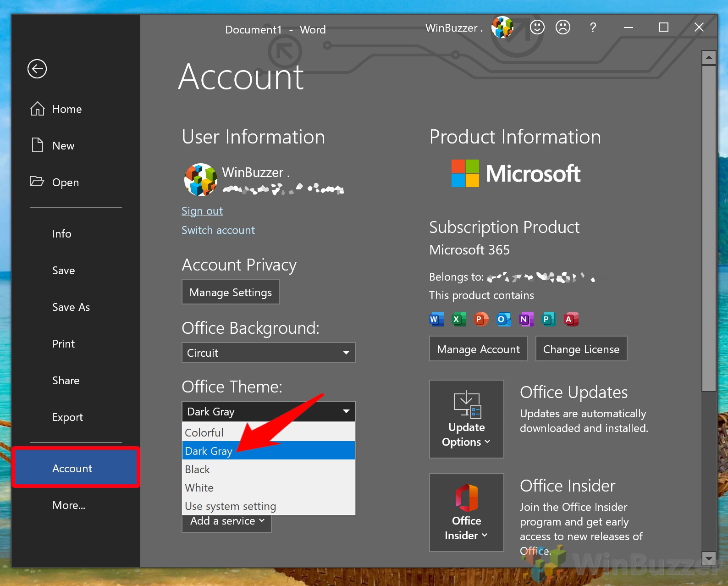Screen dimensions: 728x586
Task: Open the Share tab in sidebar
Action: pos(76,381)
